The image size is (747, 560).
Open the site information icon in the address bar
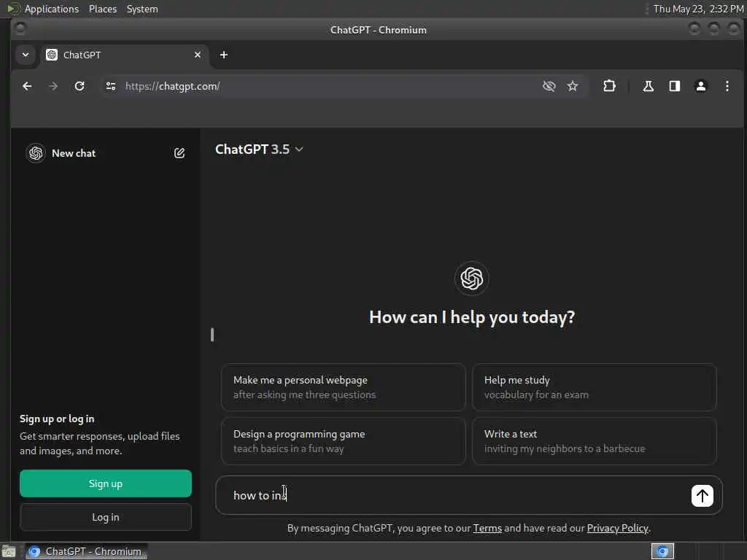click(111, 86)
